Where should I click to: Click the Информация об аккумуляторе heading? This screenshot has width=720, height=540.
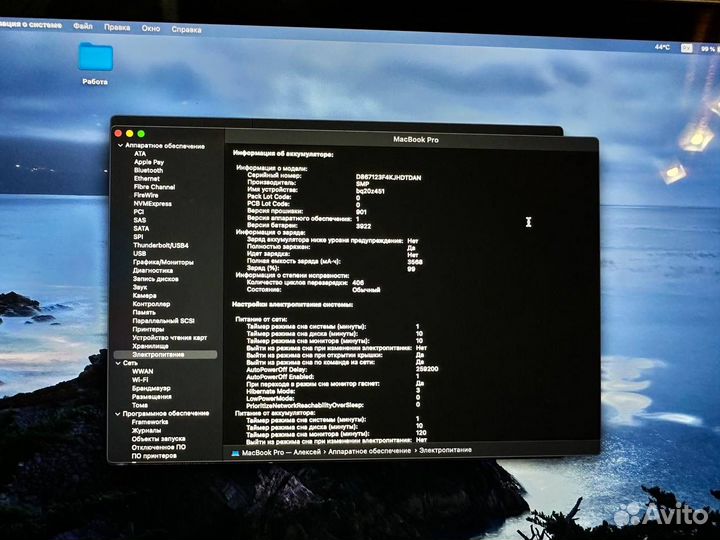click(x=283, y=154)
